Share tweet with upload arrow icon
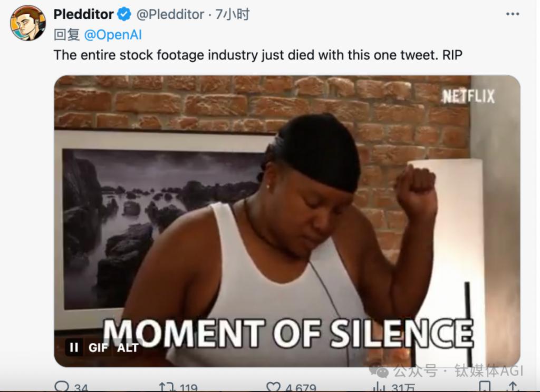Image resolution: width=540 pixels, height=392 pixels. point(513,387)
